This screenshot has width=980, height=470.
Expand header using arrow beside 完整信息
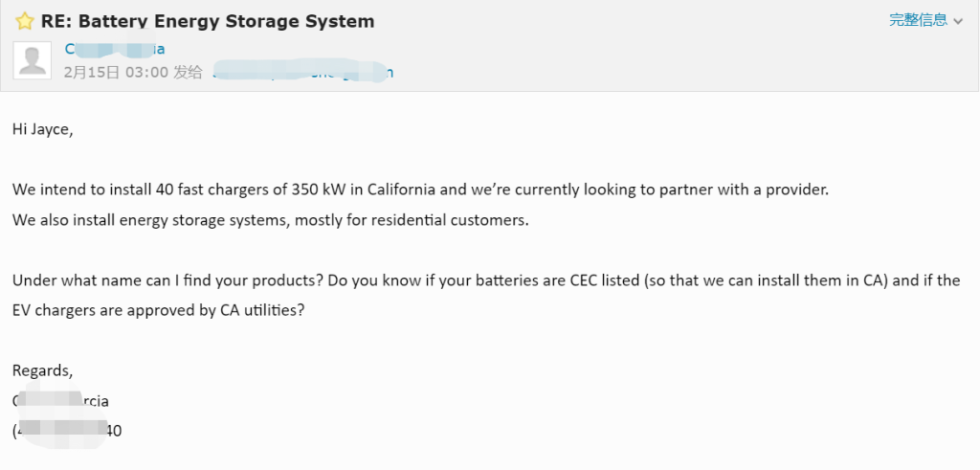[958, 21]
